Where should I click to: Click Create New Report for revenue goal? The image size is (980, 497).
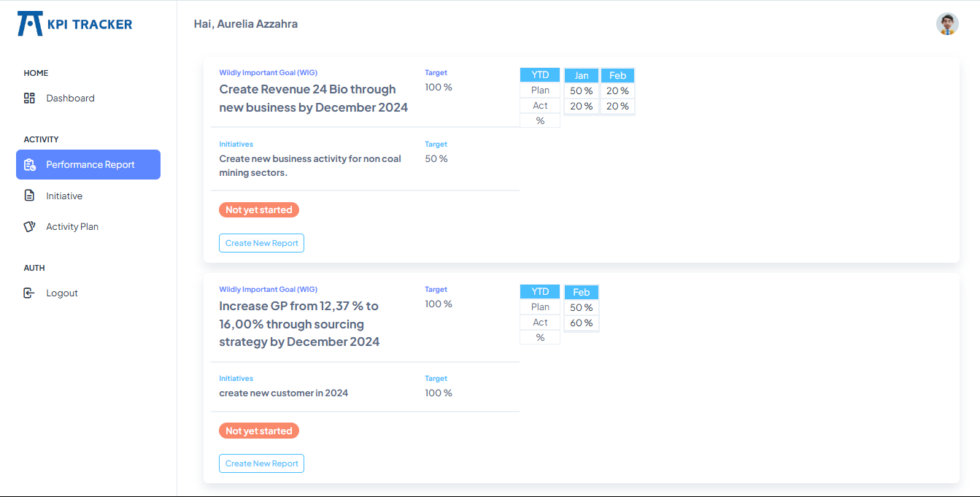[x=261, y=243]
